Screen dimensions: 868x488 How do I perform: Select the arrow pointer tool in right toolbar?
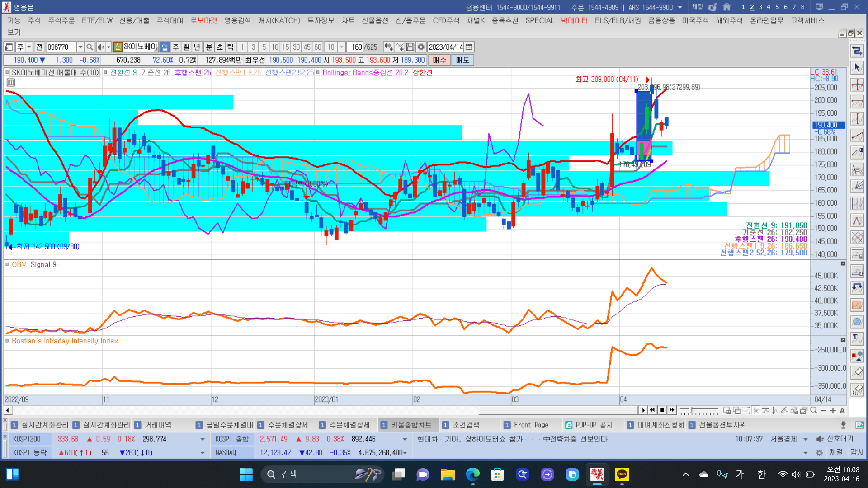tap(857, 68)
